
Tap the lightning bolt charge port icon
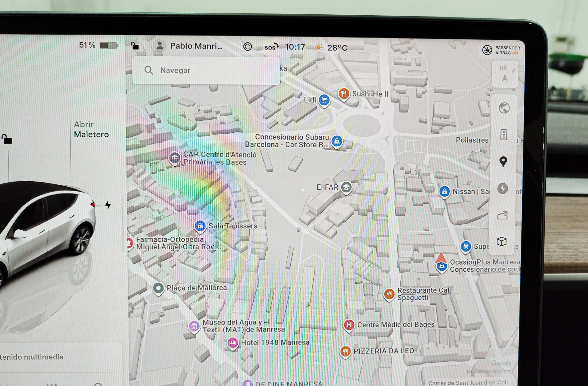108,205
